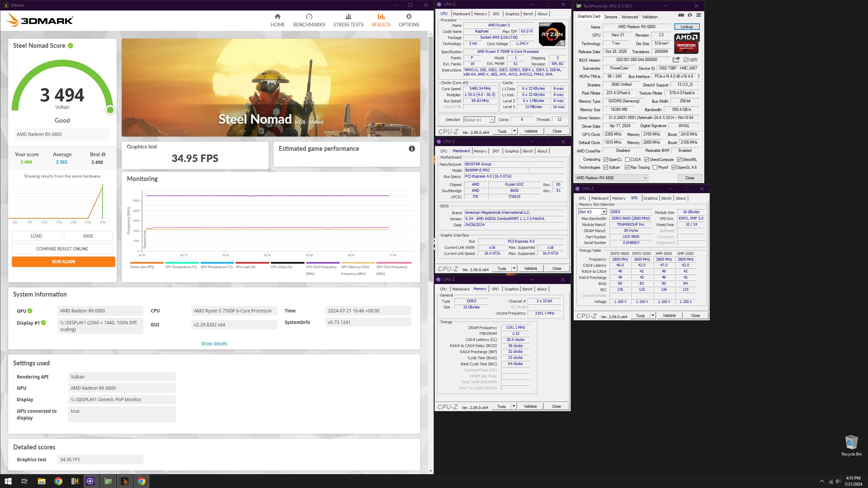Click the info icon next to Best score
Image resolution: width=868 pixels, height=488 pixels.
tap(103, 155)
